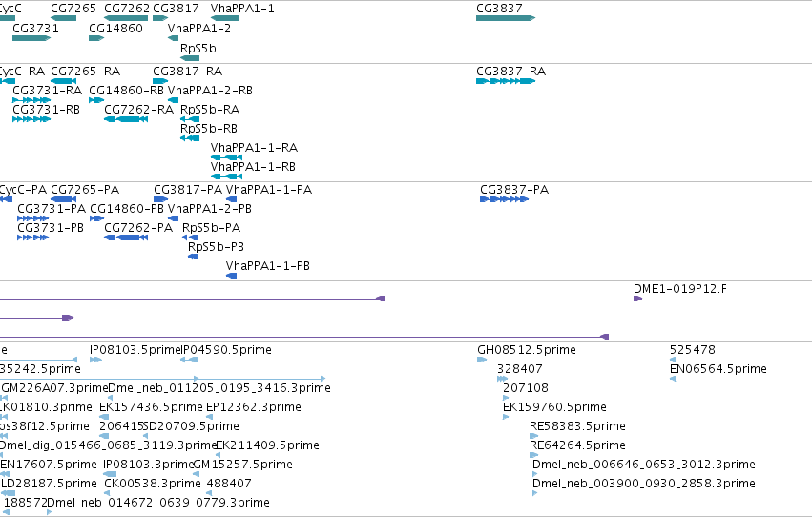The image size is (812, 517).
Task: Click the VhaPPA1-2 gene label
Action: [x=199, y=28]
